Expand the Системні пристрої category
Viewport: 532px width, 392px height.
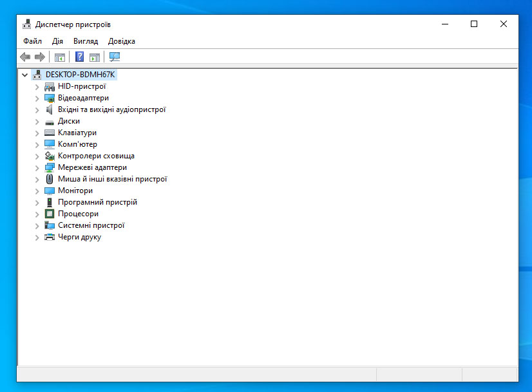click(37, 225)
